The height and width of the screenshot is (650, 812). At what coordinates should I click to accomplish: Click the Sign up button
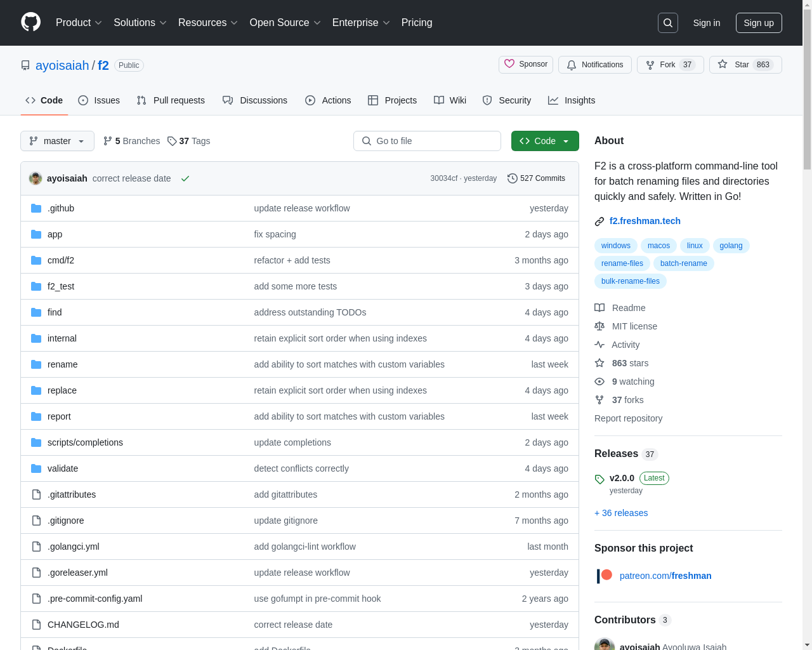pyautogui.click(x=759, y=23)
